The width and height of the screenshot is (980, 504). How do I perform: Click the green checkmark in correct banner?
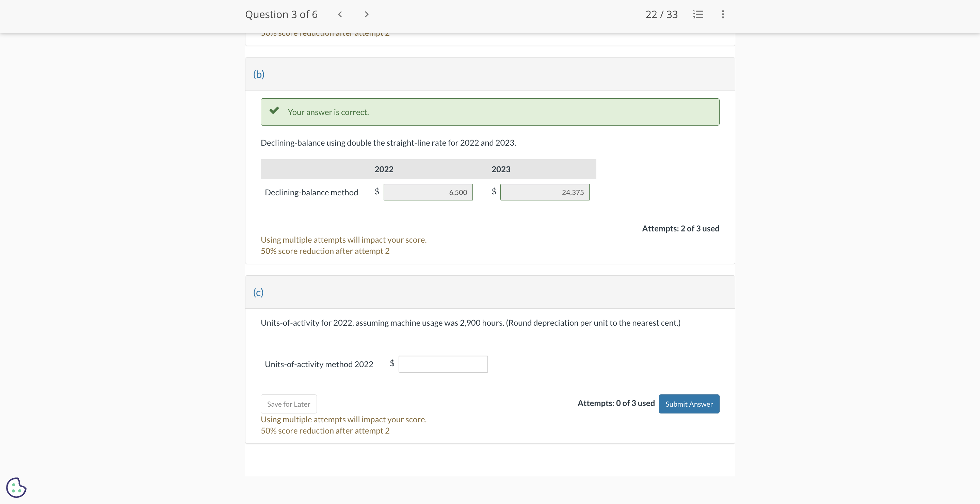click(x=275, y=111)
